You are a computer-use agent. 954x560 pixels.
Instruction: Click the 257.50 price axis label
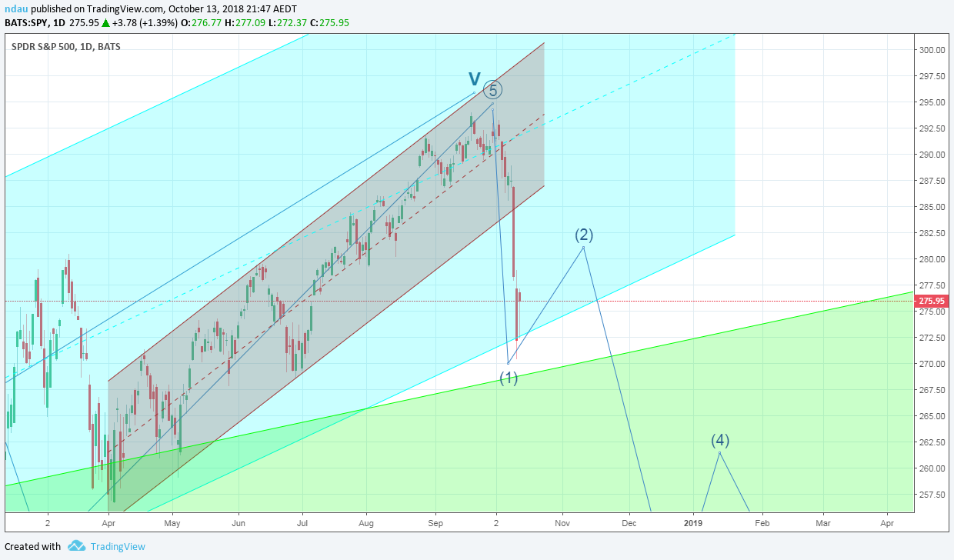932,495
